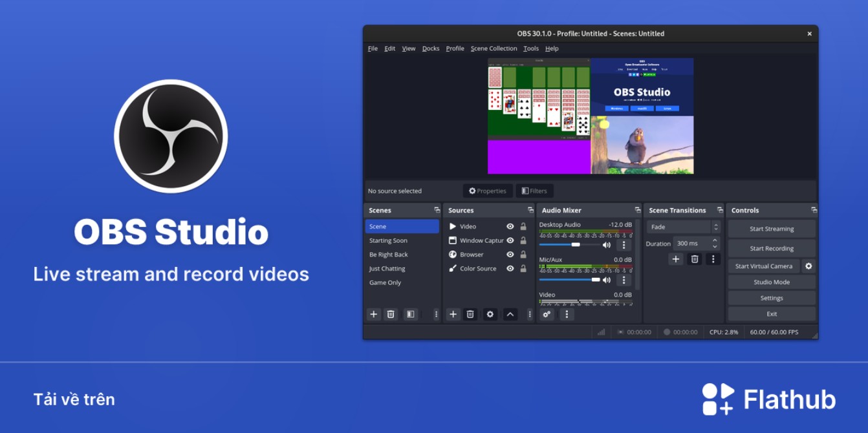868x433 pixels.
Task: Add a new scene with plus icon
Action: point(373,314)
